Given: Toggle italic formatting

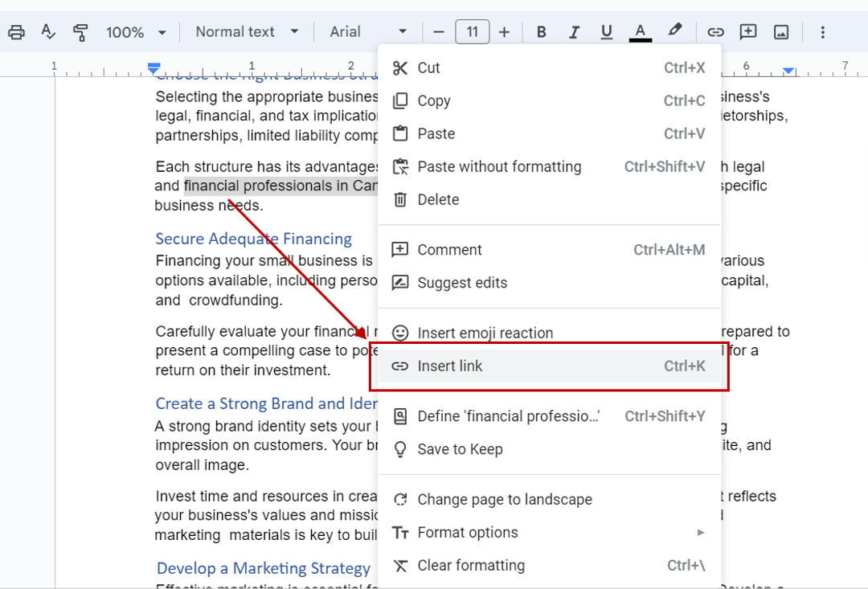Looking at the screenshot, I should coord(574,31).
